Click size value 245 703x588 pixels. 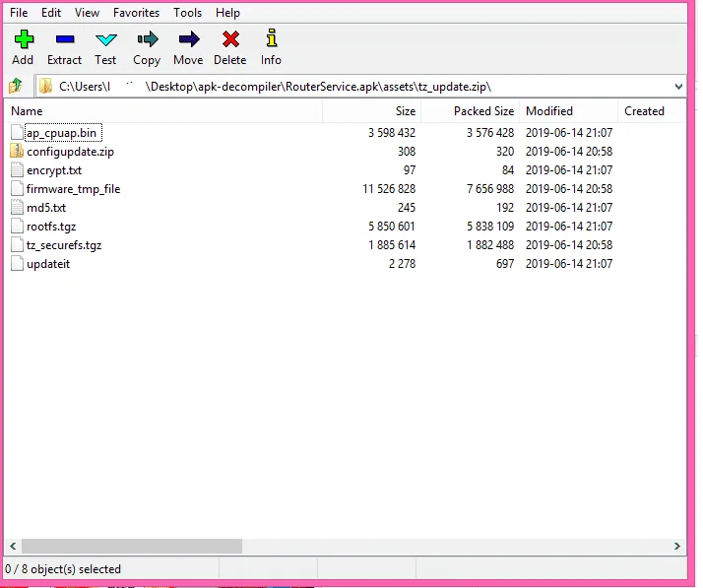click(407, 208)
